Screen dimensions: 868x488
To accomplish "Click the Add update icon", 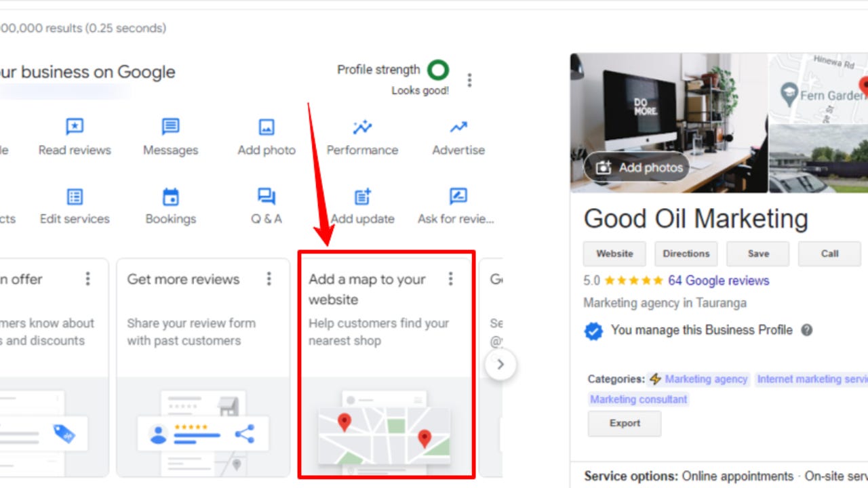I will click(363, 197).
